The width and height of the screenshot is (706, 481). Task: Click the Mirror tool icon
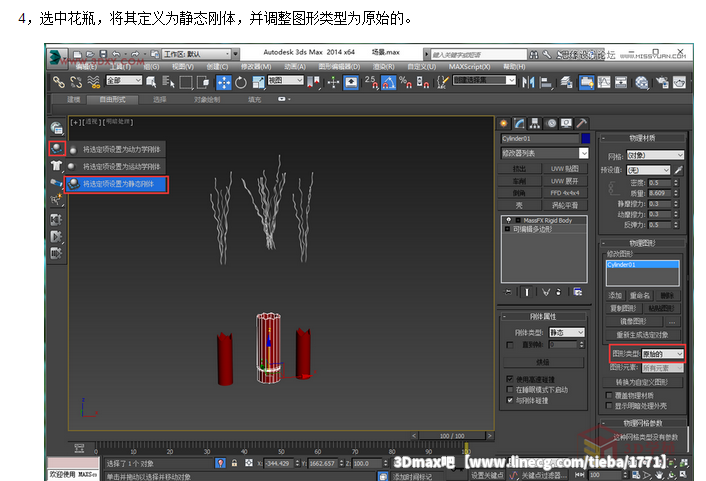coord(528,82)
